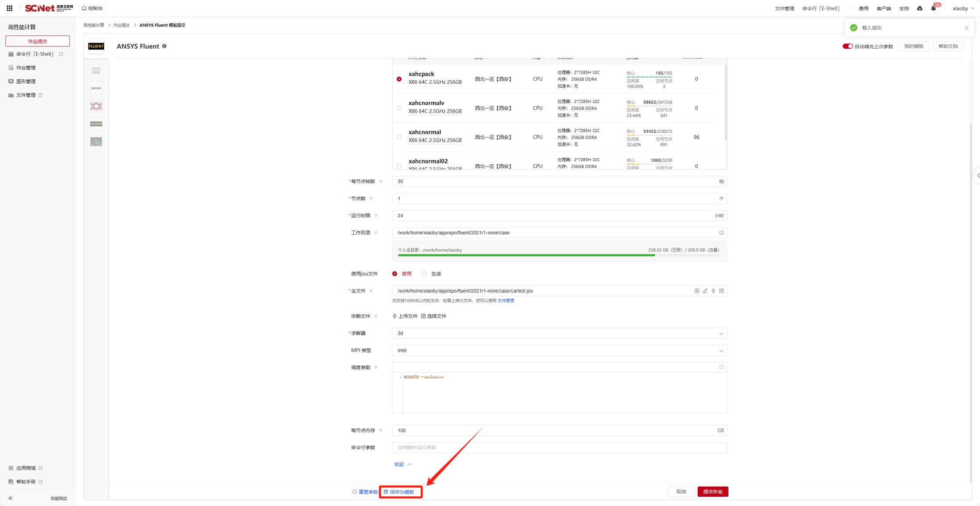The width and height of the screenshot is (980, 506).
Task: Click help icon beside 调度参数
Action: click(x=376, y=368)
